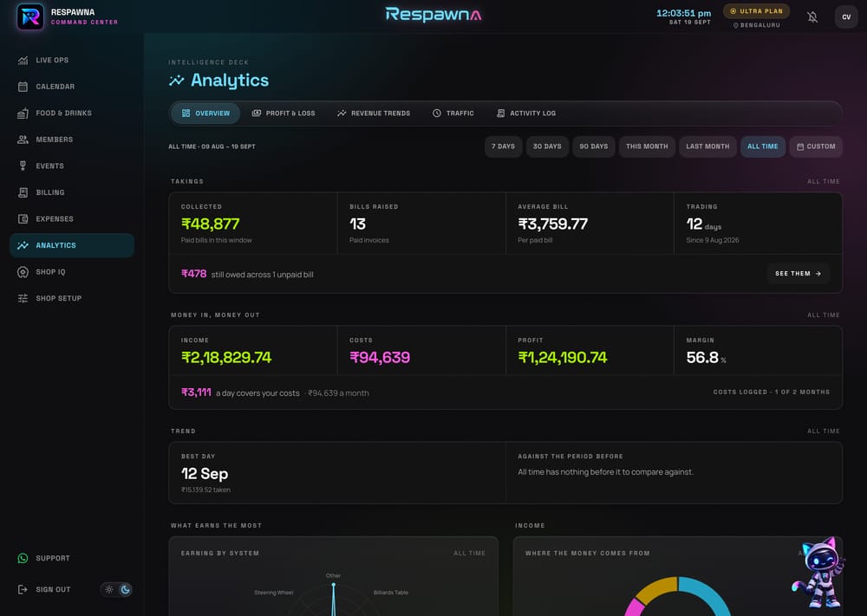Click the ₹478 still owed amount
Image resolution: width=867 pixels, height=616 pixels.
coord(193,274)
